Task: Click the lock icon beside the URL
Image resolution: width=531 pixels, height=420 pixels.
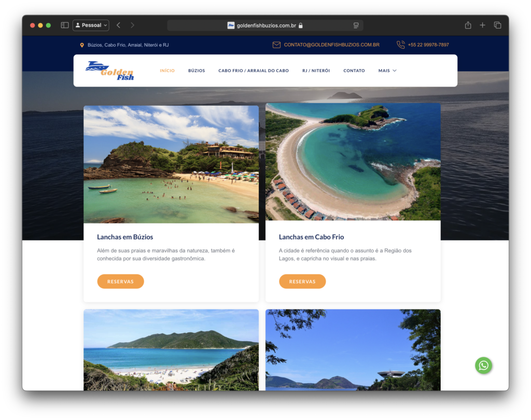Action: tap(300, 25)
